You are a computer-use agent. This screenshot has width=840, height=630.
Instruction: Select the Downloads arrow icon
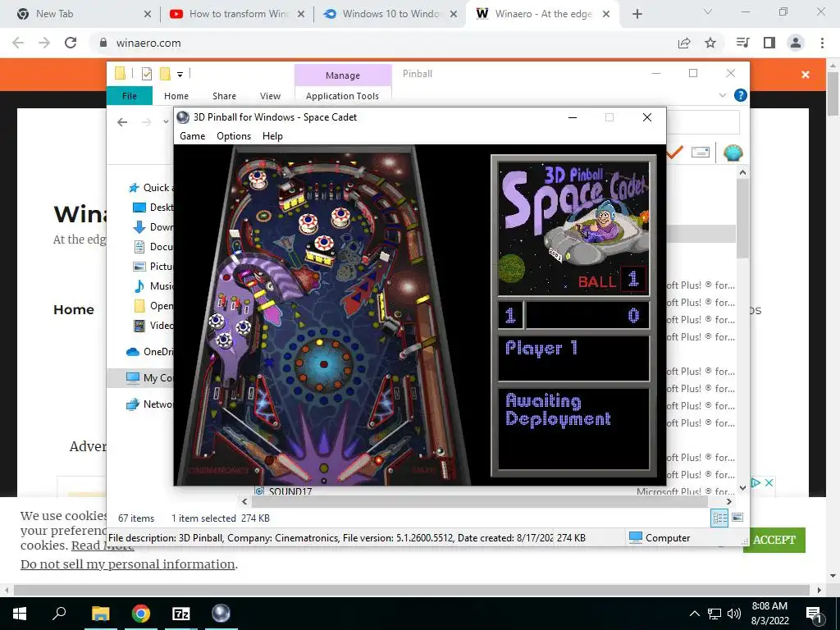pyautogui.click(x=139, y=227)
